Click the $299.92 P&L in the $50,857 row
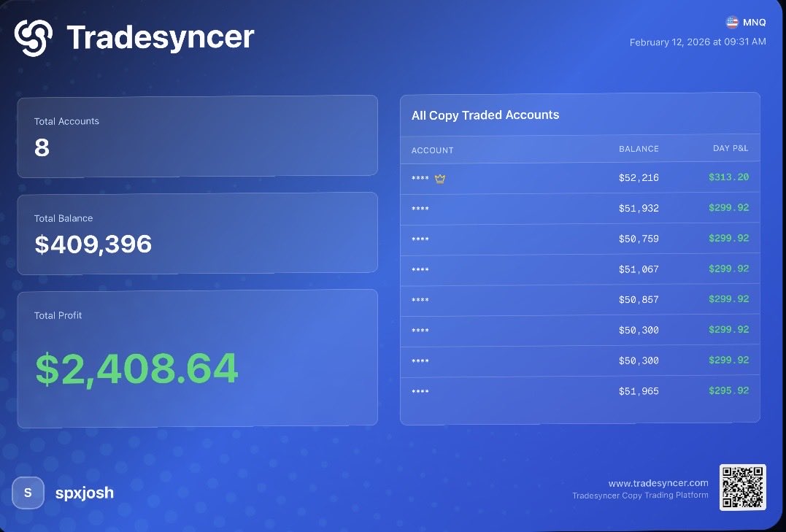786x532 pixels. coord(729,299)
